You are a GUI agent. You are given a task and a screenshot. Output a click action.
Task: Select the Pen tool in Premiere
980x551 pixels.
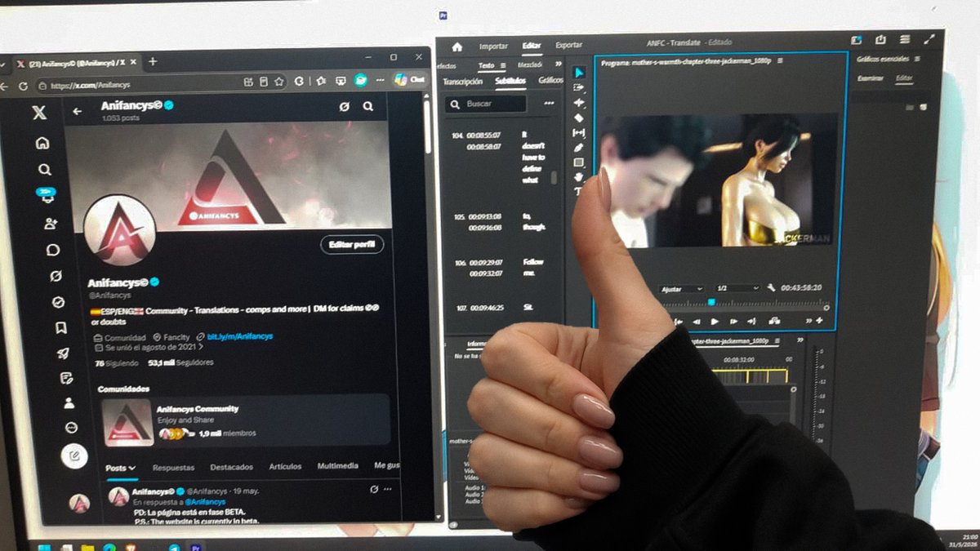(579, 148)
